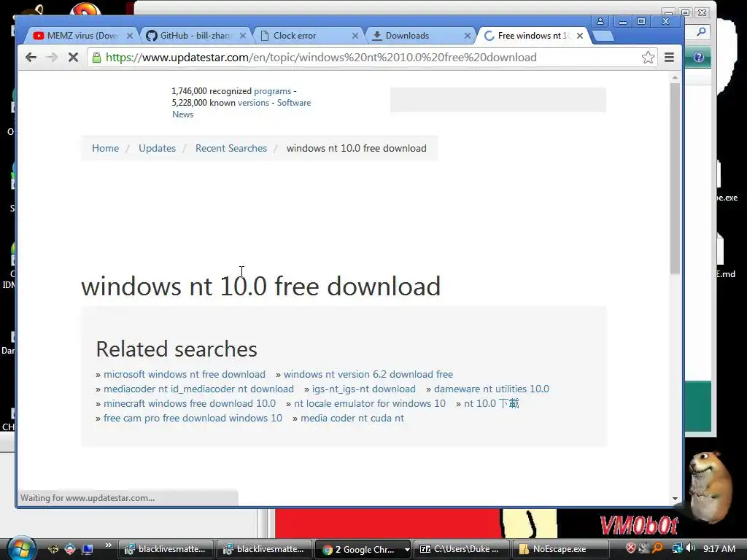Close the GitHub tab

(242, 36)
